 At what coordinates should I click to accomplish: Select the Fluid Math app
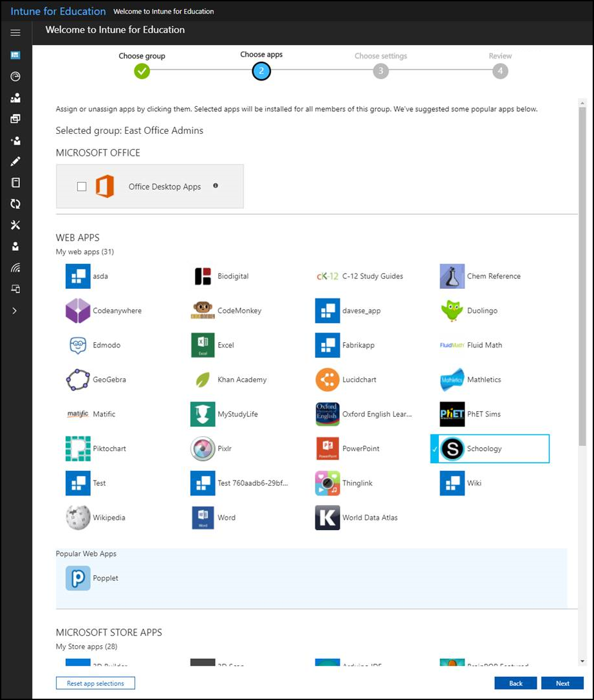[472, 345]
